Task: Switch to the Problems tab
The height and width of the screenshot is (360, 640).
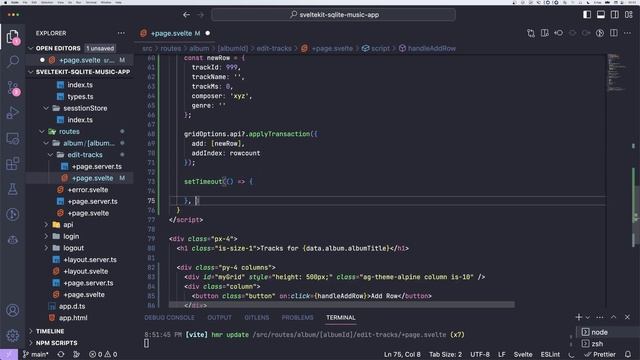Action: pos(297,317)
